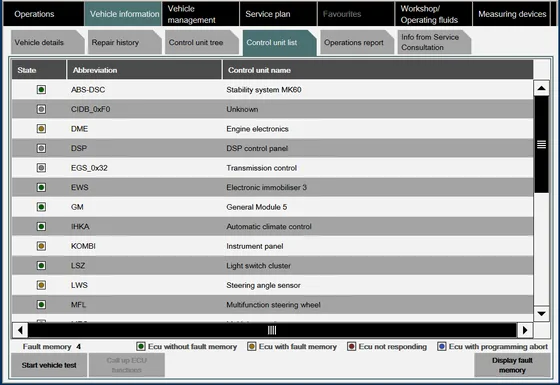Click 'Stability system MK60' control unit name
The image size is (560, 385).
tap(264, 90)
